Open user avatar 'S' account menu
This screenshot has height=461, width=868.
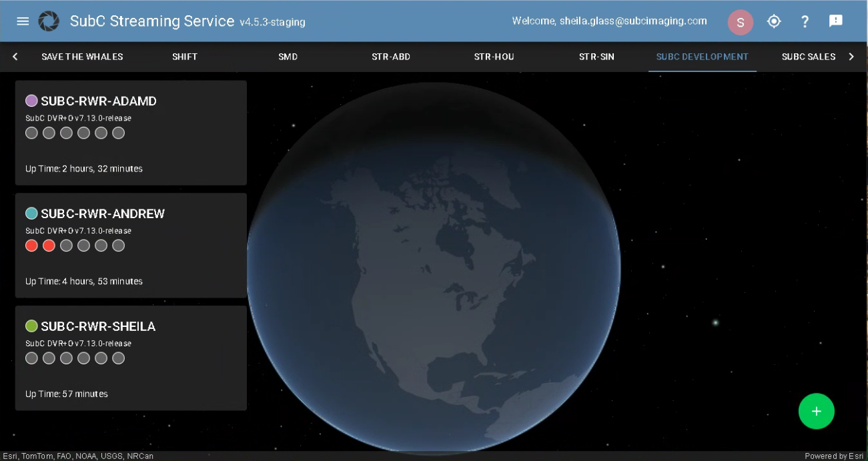740,22
